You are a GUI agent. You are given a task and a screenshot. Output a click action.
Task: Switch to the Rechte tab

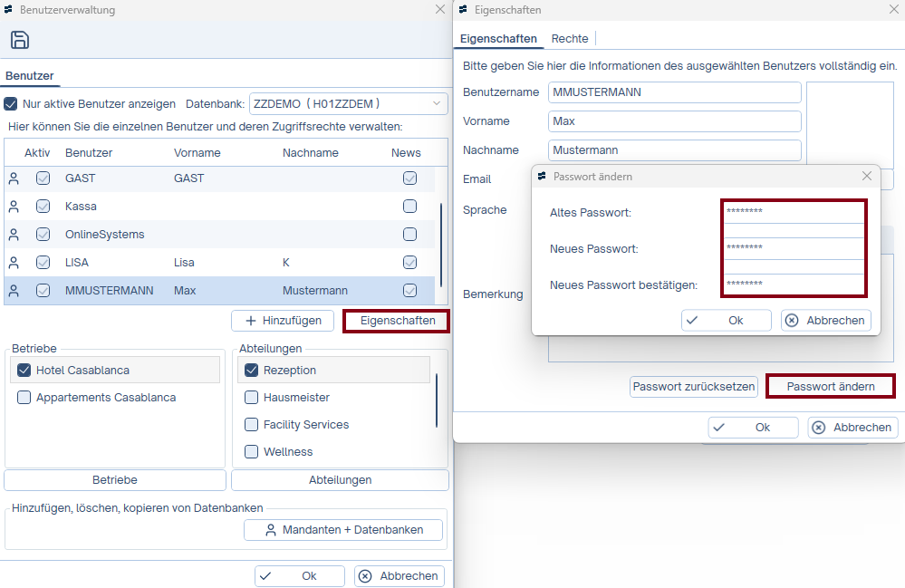(x=570, y=38)
